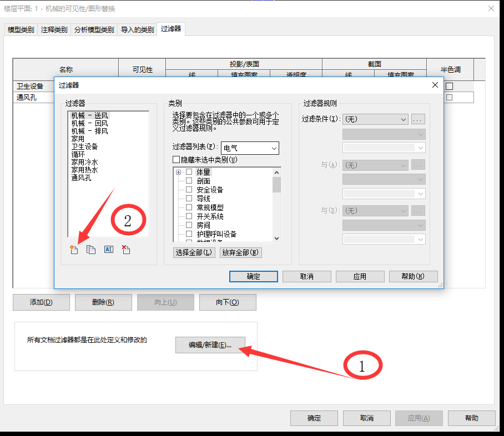Select the 家用热水 filter
Viewport: 504px width, 436px height.
(84, 170)
